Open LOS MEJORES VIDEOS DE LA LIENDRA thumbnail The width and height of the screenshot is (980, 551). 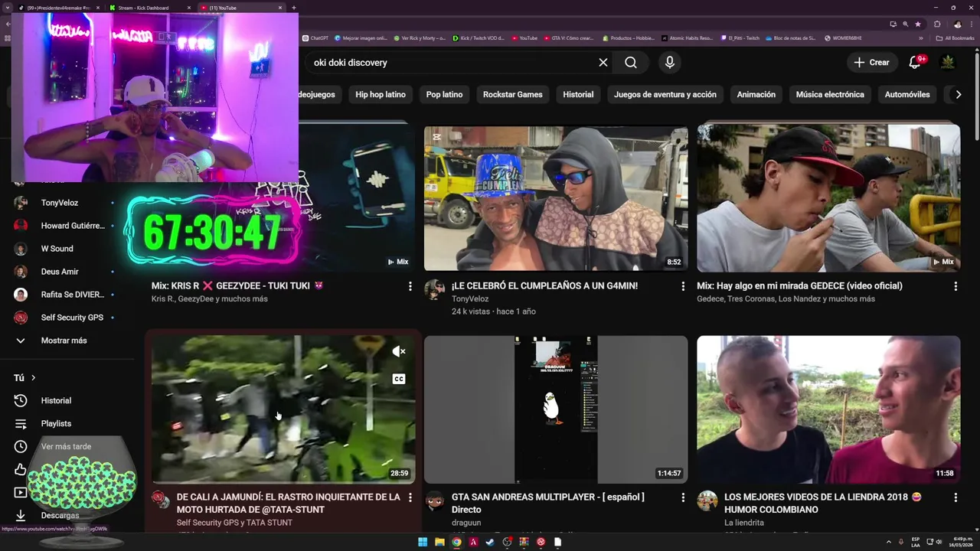click(828, 409)
